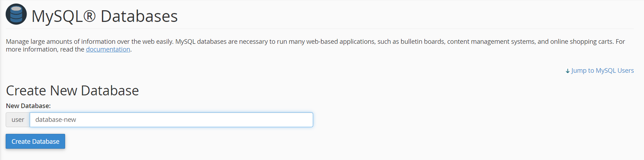Click the "bulletin boards" text in description
The height and width of the screenshot is (160, 644).
click(422, 42)
